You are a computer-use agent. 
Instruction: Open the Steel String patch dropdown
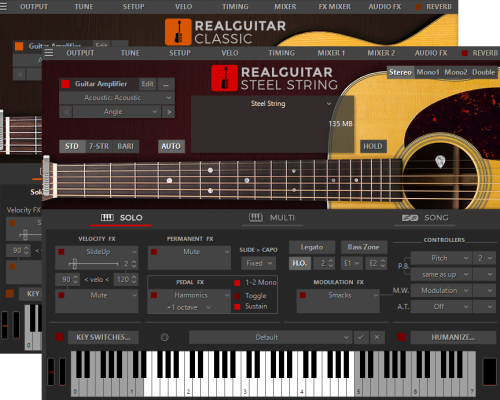(x=272, y=104)
